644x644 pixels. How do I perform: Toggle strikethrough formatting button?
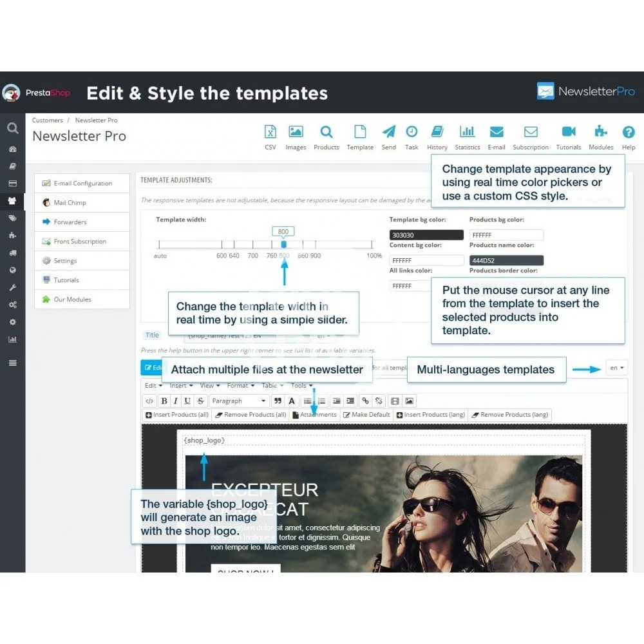200,401
